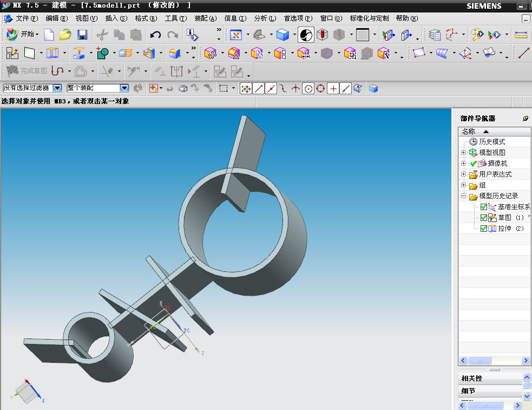Open the 装配(A) menu
This screenshot has height=410, width=532.
pos(206,18)
